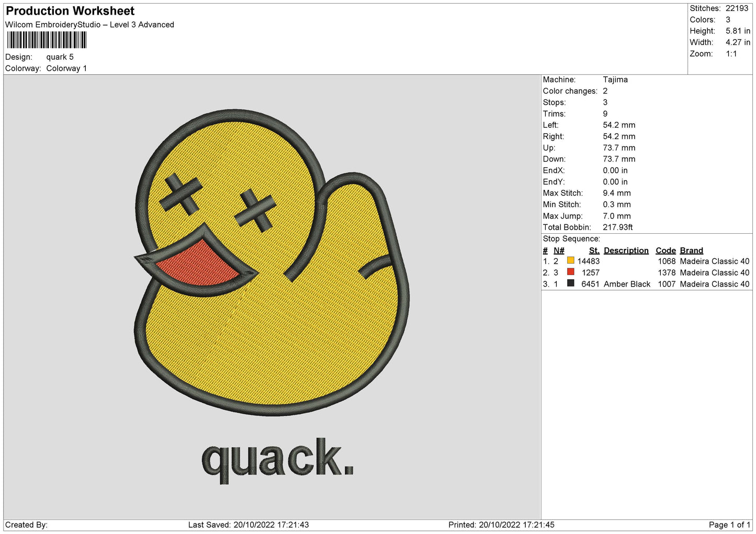
Task: Click the Max Stitch value '9.4 mm'
Action: [x=617, y=193]
